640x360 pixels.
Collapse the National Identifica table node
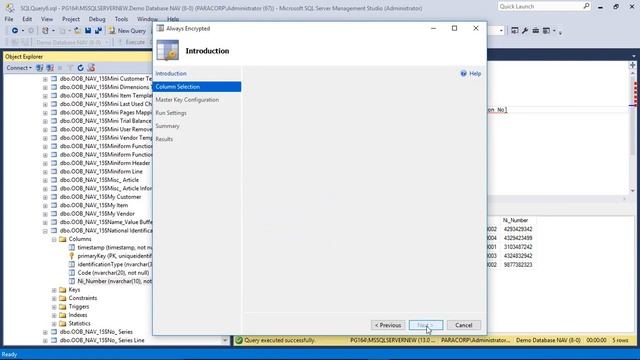click(45, 231)
